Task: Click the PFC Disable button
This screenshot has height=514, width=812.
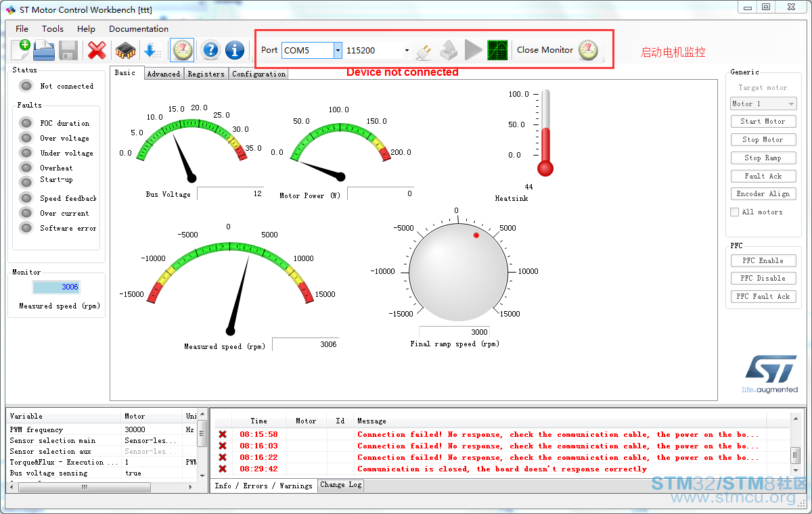Action: [763, 278]
